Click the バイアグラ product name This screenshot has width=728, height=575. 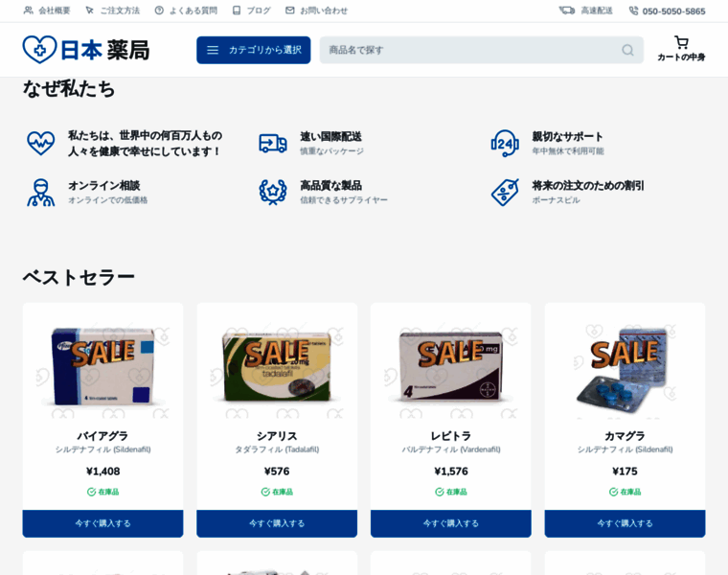pyautogui.click(x=102, y=436)
